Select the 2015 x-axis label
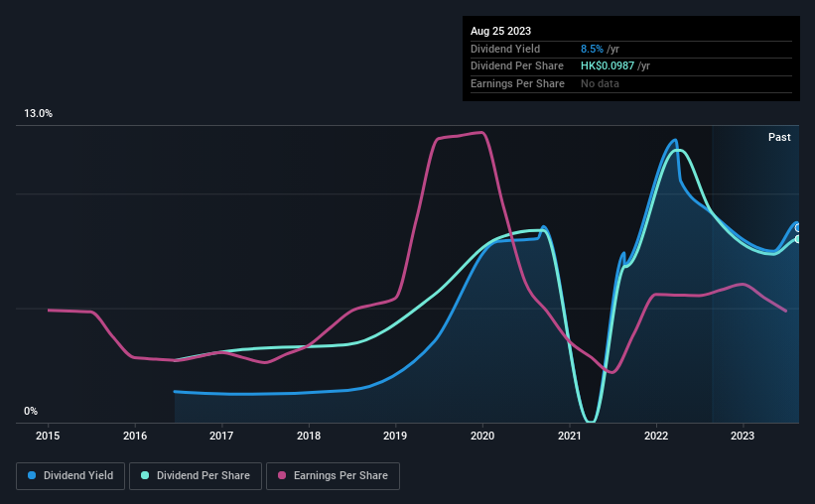815x504 pixels. [48, 436]
